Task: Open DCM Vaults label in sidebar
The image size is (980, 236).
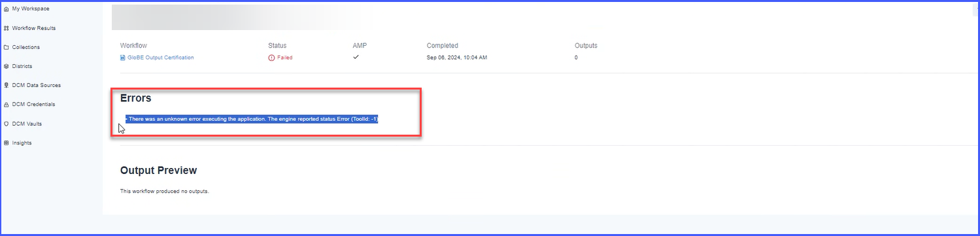Action: [x=27, y=124]
